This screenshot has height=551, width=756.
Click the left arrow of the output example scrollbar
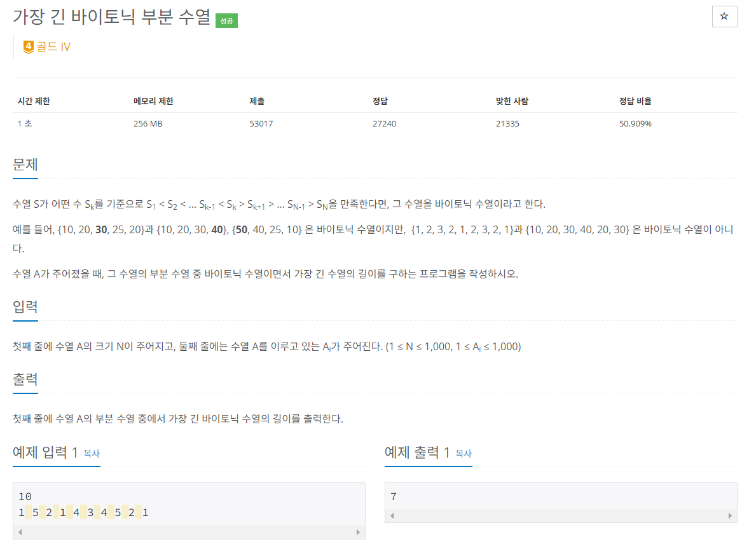click(x=392, y=516)
